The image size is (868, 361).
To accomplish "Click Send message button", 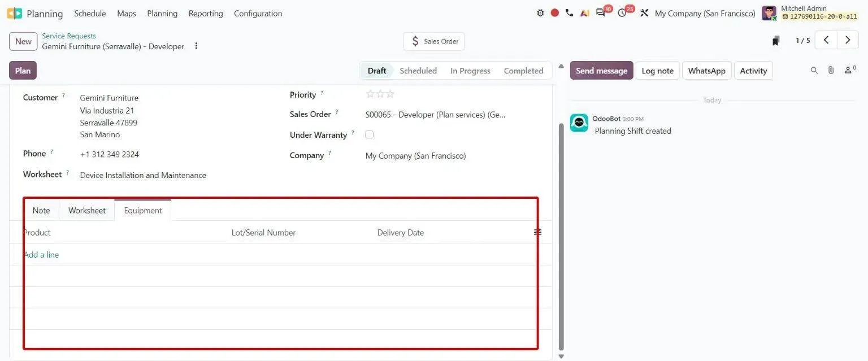I will (x=601, y=71).
